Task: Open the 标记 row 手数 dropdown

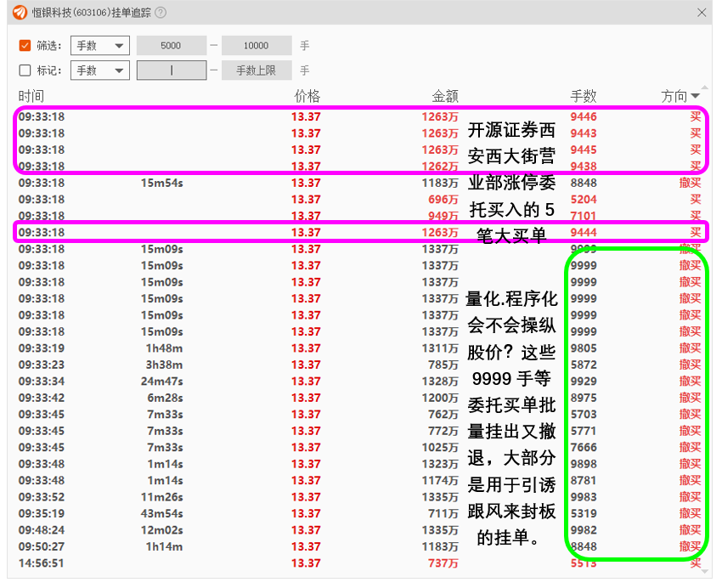Action: [x=99, y=71]
